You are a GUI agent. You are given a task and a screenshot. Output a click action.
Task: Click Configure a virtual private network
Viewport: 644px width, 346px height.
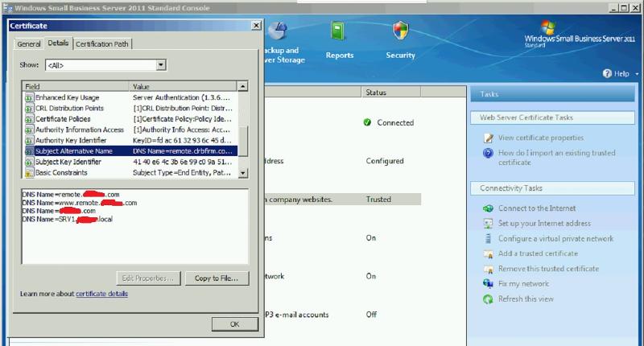click(x=555, y=238)
